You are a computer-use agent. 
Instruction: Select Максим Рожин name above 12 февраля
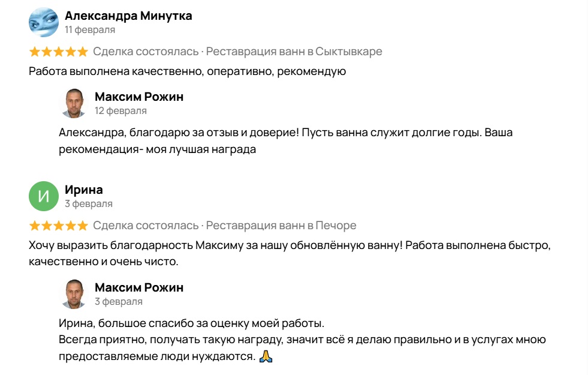(139, 97)
